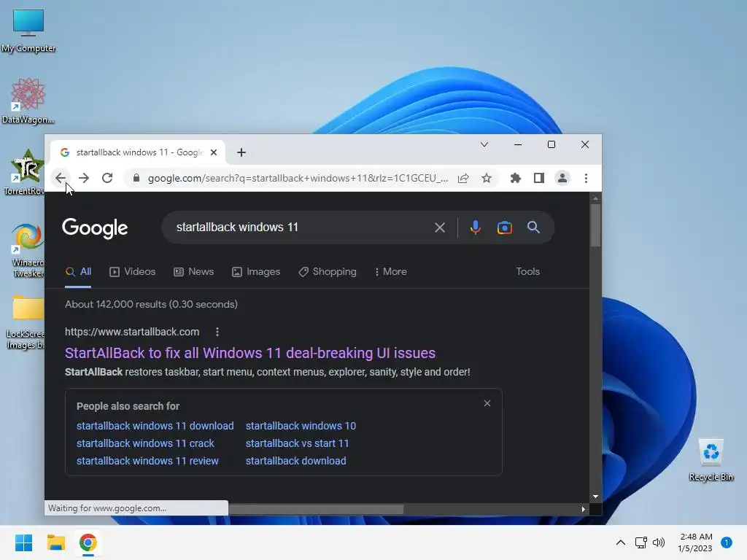Screen dimensions: 747x560
Task: Select the Recycle Bin desktop icon
Action: pyautogui.click(x=711, y=460)
